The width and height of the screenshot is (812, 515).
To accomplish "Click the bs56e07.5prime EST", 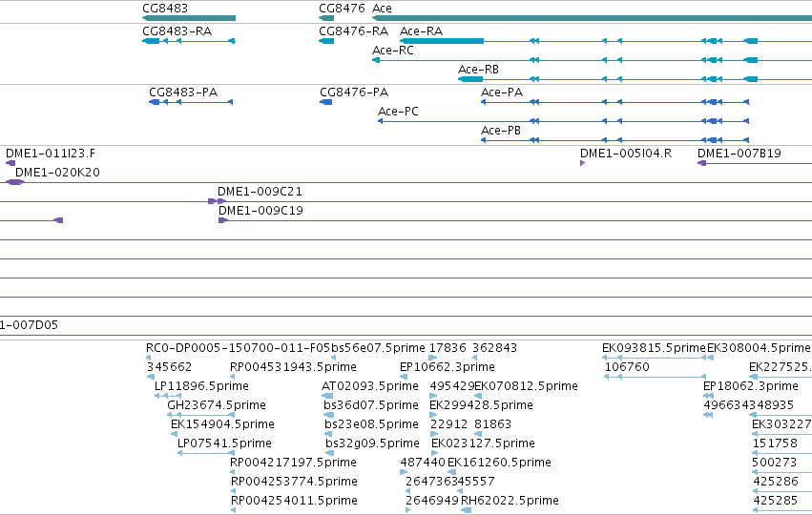I will point(378,348).
